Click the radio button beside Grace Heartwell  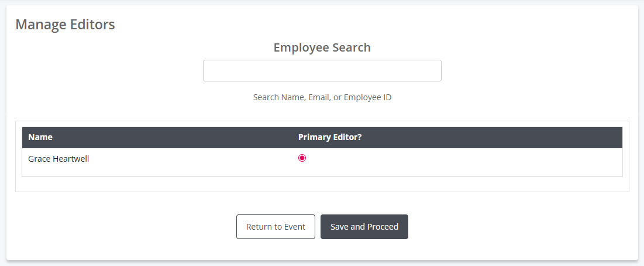pos(302,158)
